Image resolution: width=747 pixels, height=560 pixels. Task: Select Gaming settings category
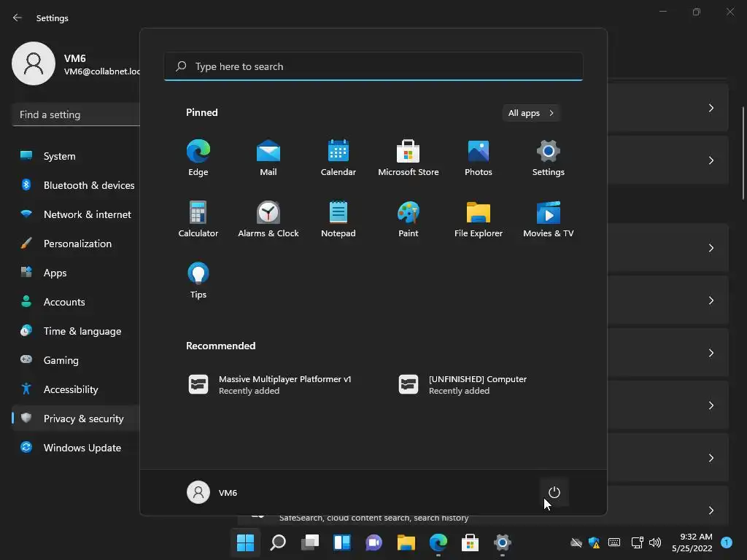tap(76, 360)
